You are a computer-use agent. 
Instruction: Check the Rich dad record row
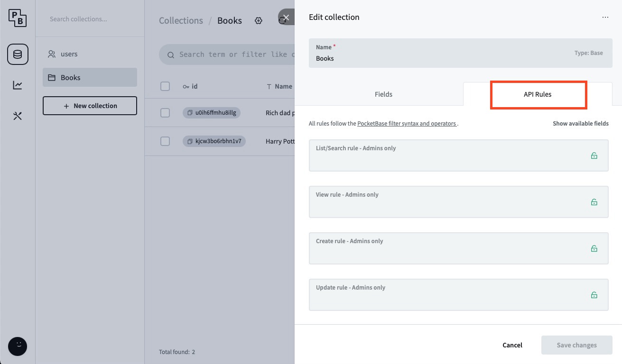pos(165,113)
